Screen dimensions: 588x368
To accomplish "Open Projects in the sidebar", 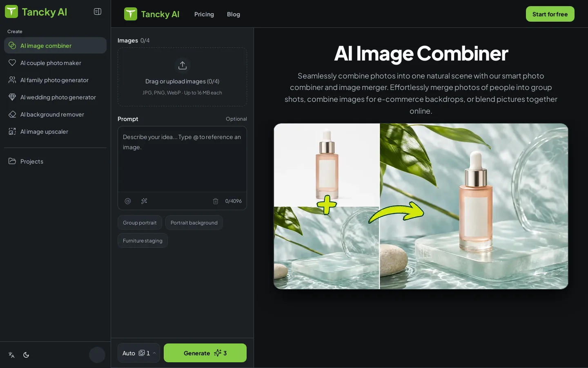I will [55, 161].
